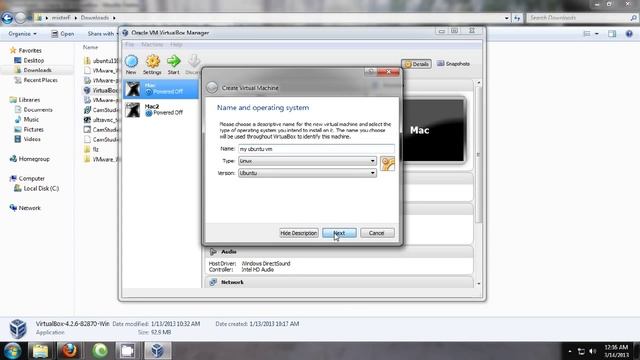The image size is (640, 360).
Task: Open the File menu in VirtualBox
Action: [130, 44]
